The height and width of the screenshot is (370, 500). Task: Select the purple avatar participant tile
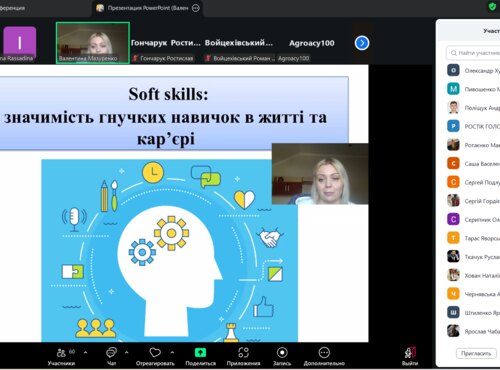pos(19,44)
